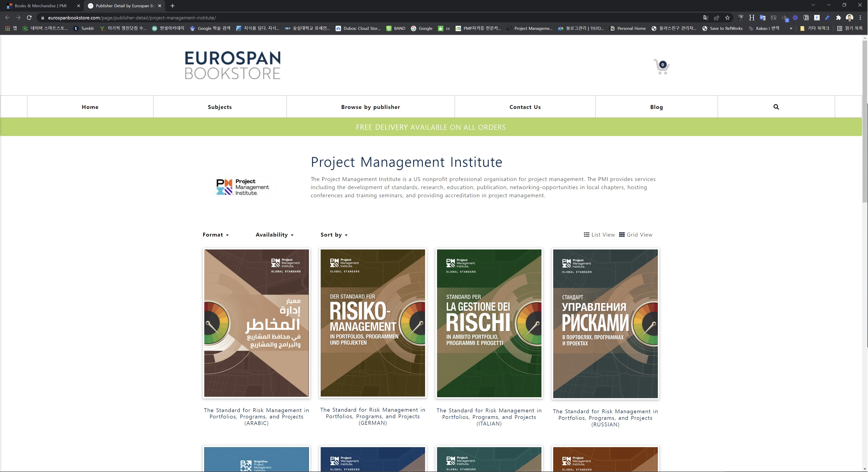Open the browser Extensions puzzle icon

click(838, 18)
